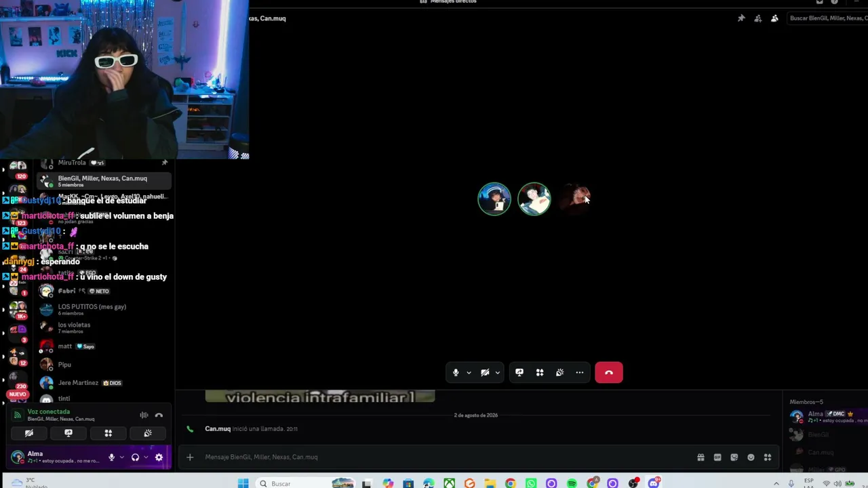The width and height of the screenshot is (868, 488).
Task: Show hidden system tray icons
Action: (x=776, y=483)
